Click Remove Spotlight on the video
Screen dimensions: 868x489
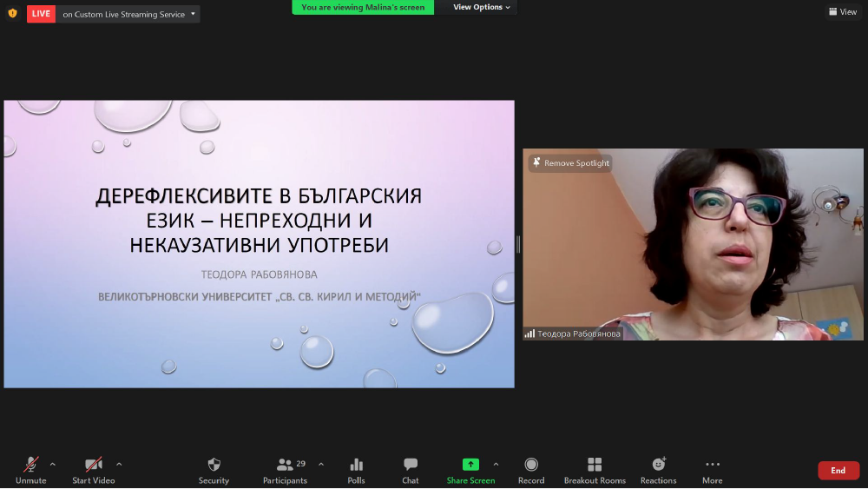[570, 163]
